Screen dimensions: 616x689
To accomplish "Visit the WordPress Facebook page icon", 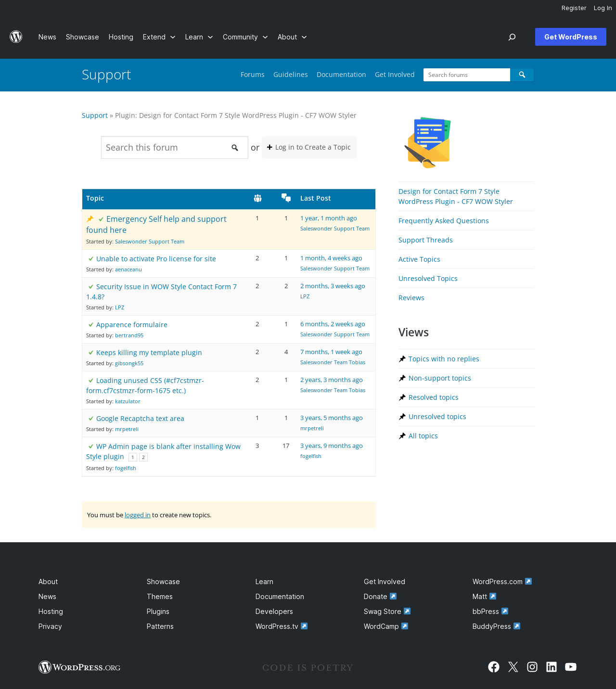I will [494, 667].
